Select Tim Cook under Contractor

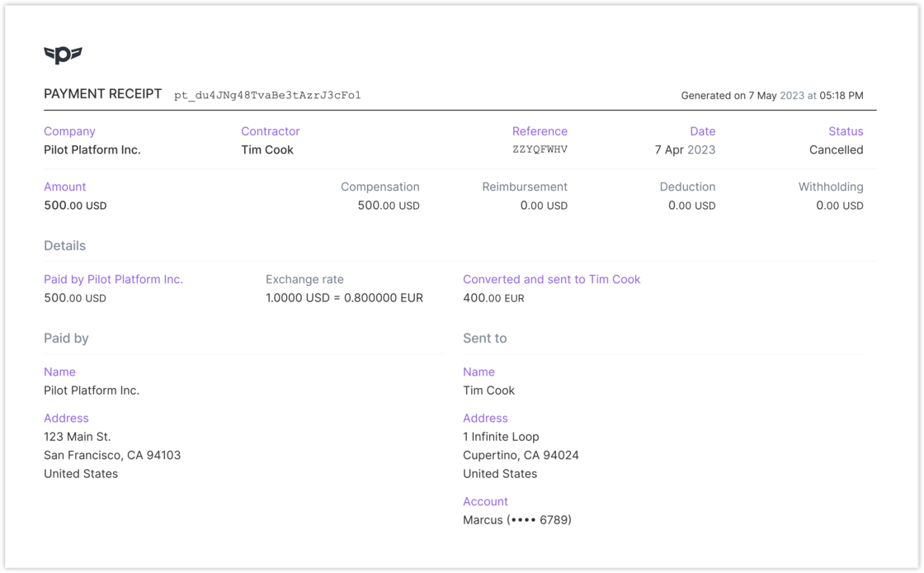267,149
